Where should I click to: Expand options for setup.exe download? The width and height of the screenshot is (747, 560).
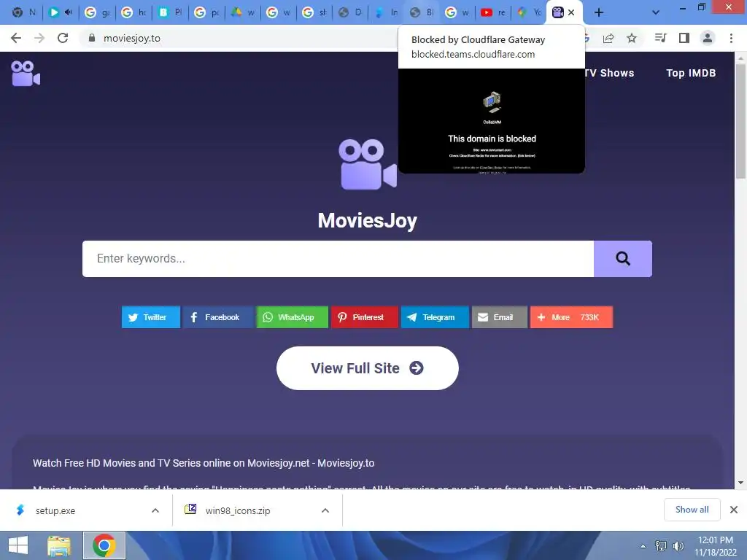click(x=155, y=510)
